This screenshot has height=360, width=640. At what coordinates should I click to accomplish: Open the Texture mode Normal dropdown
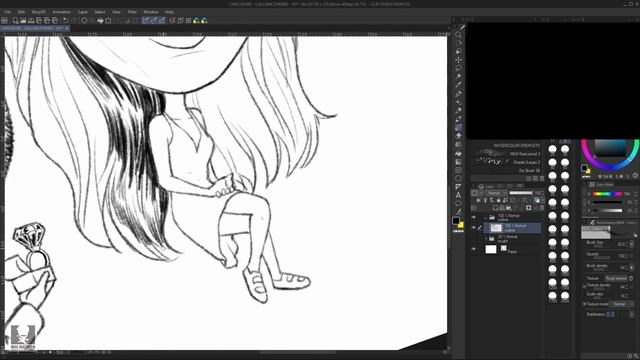point(621,304)
